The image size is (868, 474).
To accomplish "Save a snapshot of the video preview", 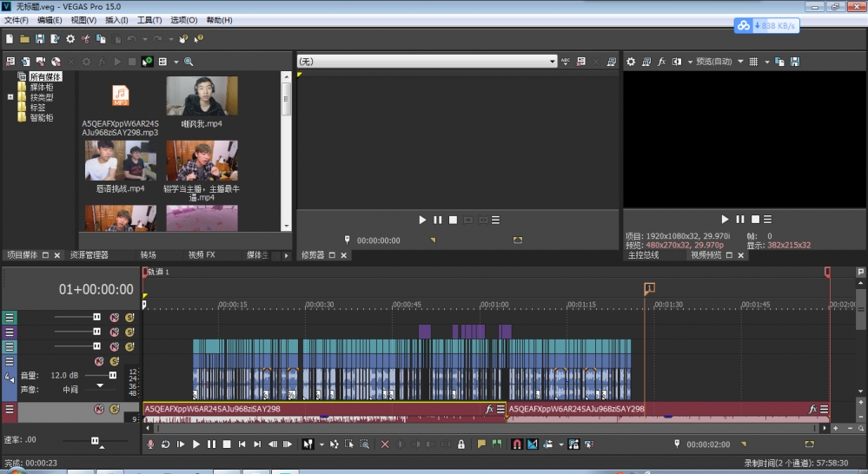I will click(x=794, y=62).
